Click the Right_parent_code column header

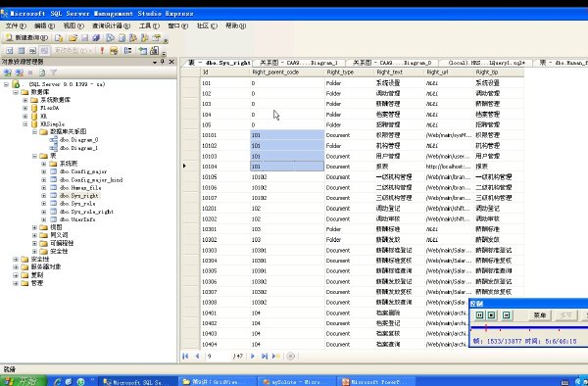287,72
